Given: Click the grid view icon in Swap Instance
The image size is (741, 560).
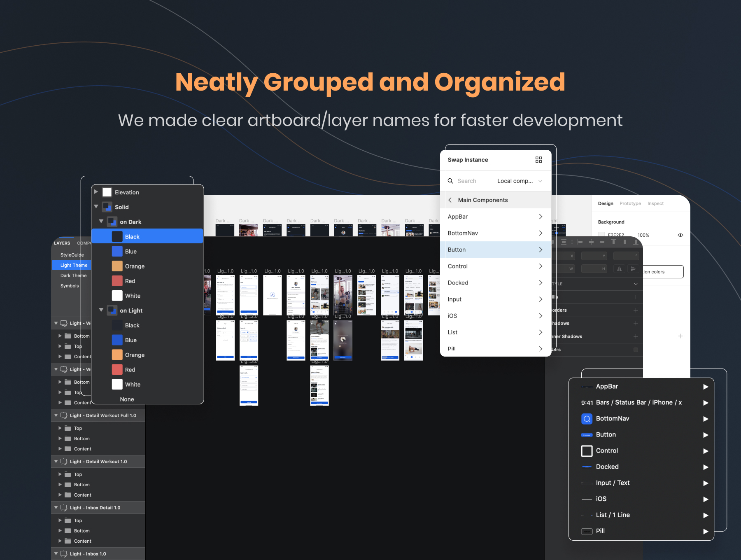Looking at the screenshot, I should [x=538, y=160].
